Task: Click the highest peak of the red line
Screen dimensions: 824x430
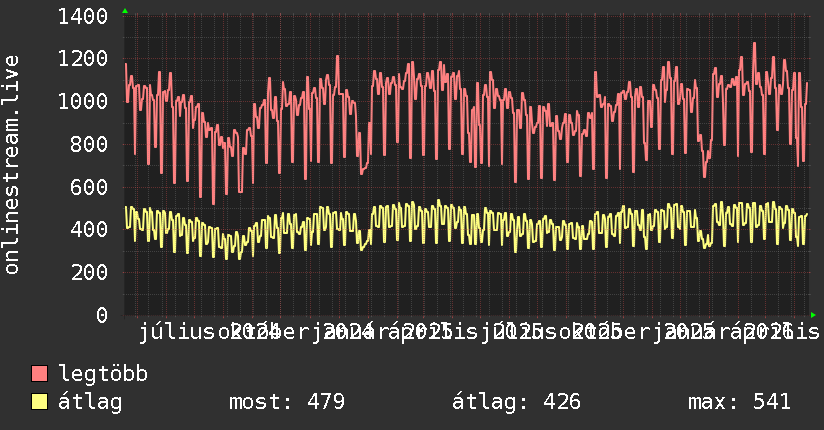Action: click(x=754, y=44)
